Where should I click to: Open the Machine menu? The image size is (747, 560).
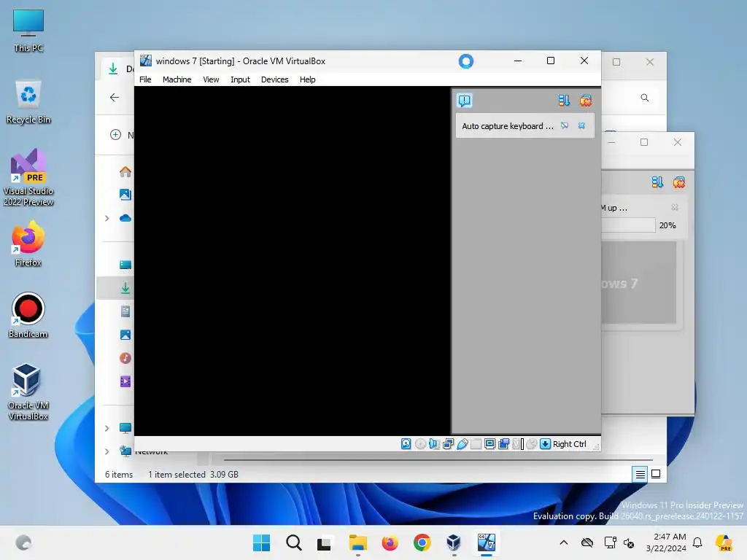click(x=177, y=79)
